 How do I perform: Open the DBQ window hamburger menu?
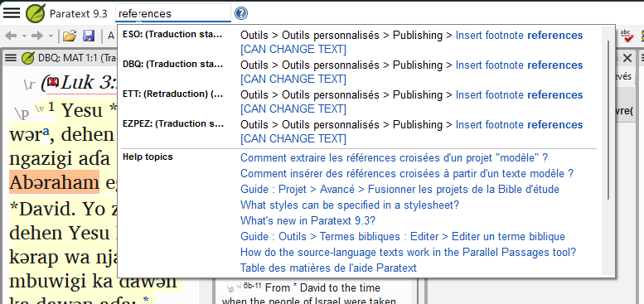click(10, 58)
